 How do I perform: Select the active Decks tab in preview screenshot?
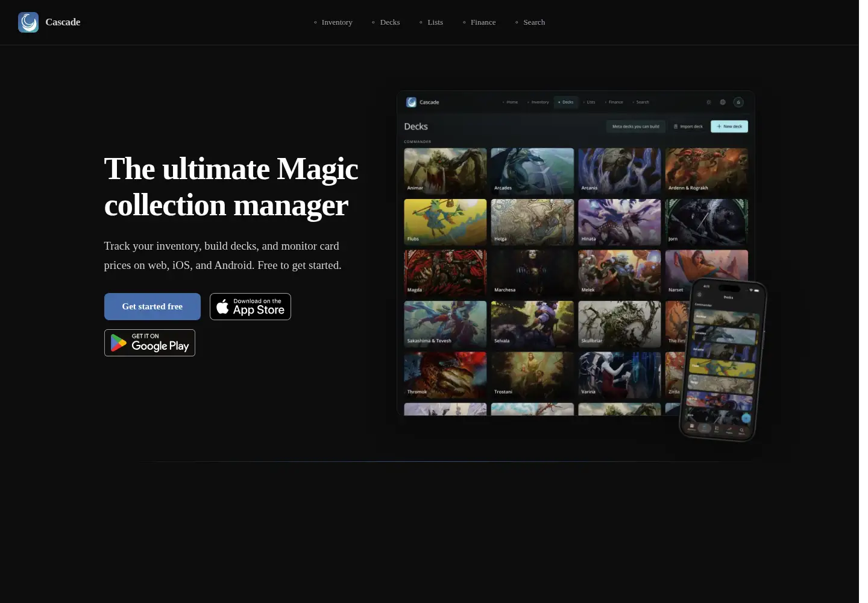566,102
